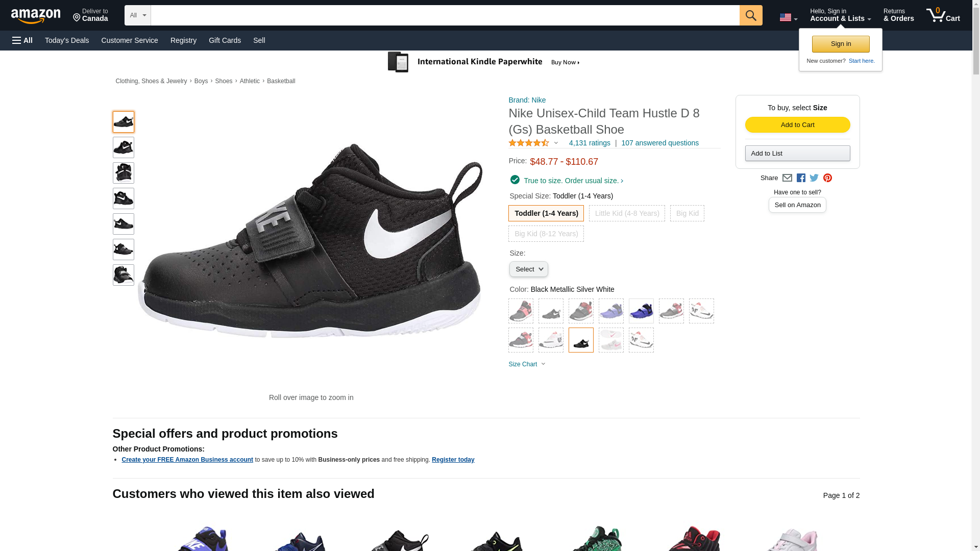Image resolution: width=980 pixels, height=551 pixels.
Task: Open the 4,131 ratings link
Action: coord(589,143)
